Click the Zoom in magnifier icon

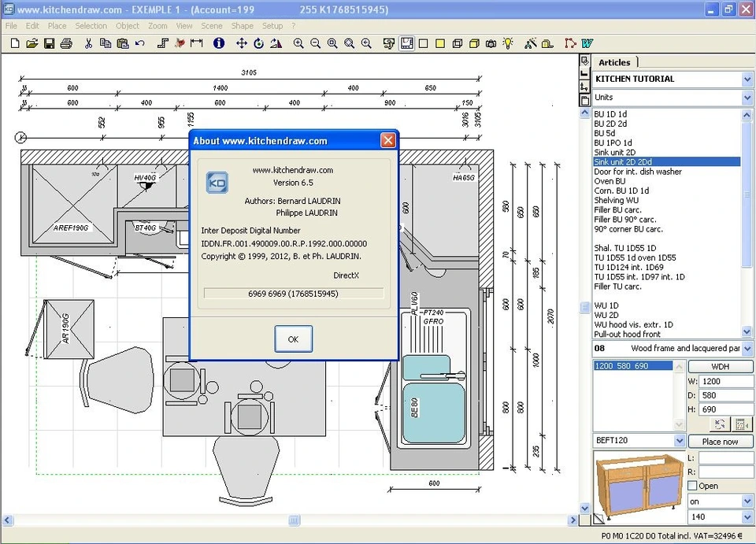[298, 43]
